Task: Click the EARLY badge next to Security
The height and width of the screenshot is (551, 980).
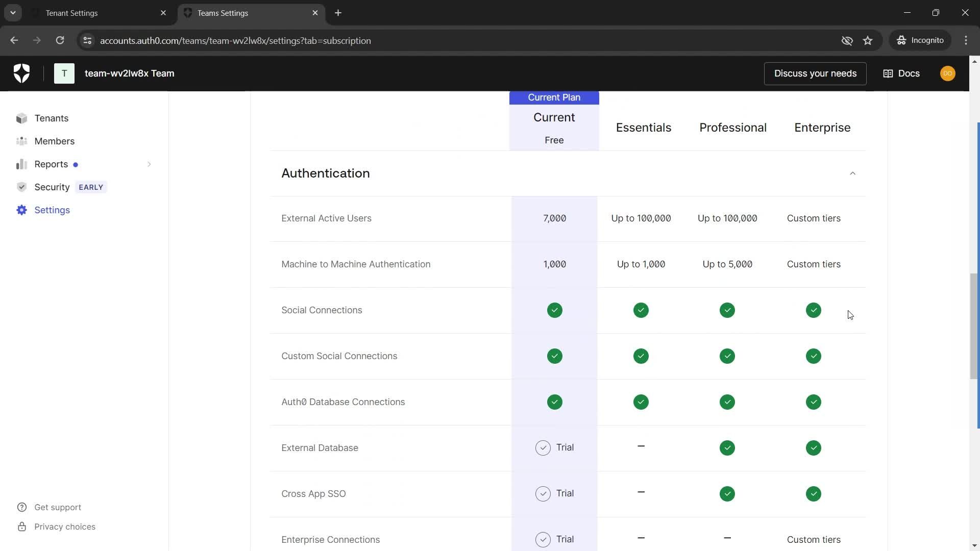Action: pos(91,187)
